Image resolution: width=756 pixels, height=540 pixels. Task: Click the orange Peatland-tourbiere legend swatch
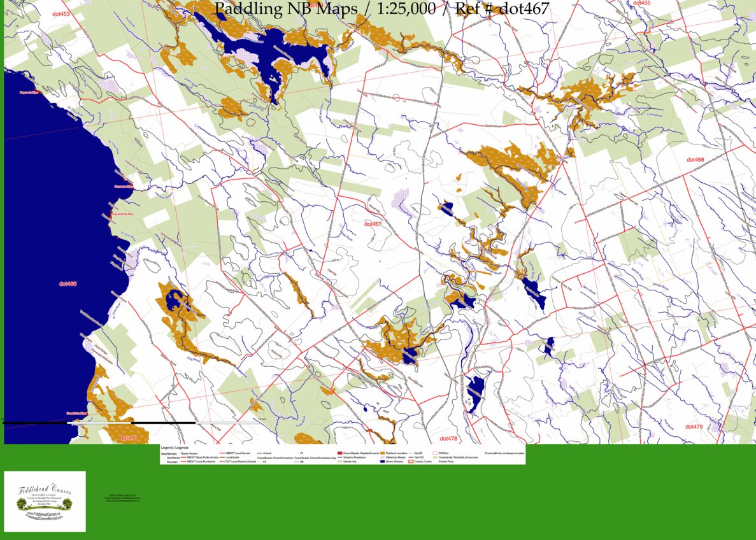click(x=382, y=453)
